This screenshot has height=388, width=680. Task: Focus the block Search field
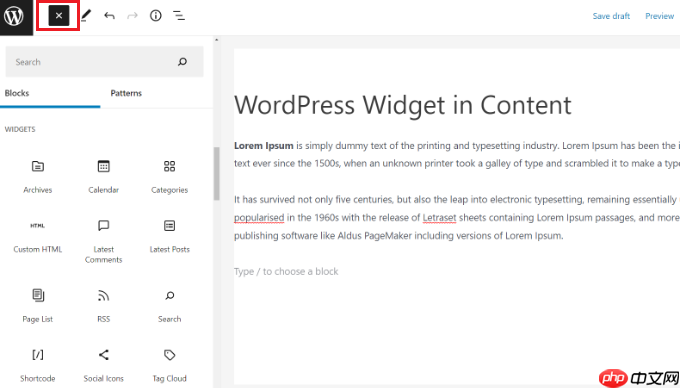point(105,62)
